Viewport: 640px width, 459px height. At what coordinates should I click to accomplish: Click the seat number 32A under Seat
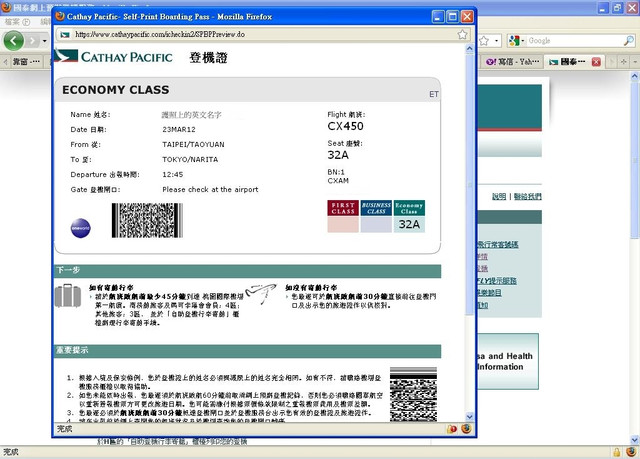[338, 155]
